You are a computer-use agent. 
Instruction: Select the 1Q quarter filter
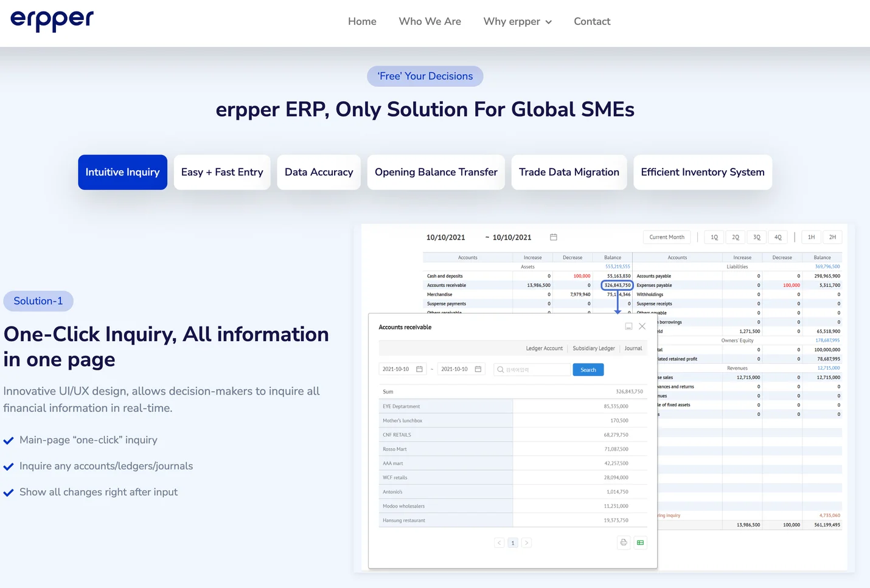click(x=714, y=237)
